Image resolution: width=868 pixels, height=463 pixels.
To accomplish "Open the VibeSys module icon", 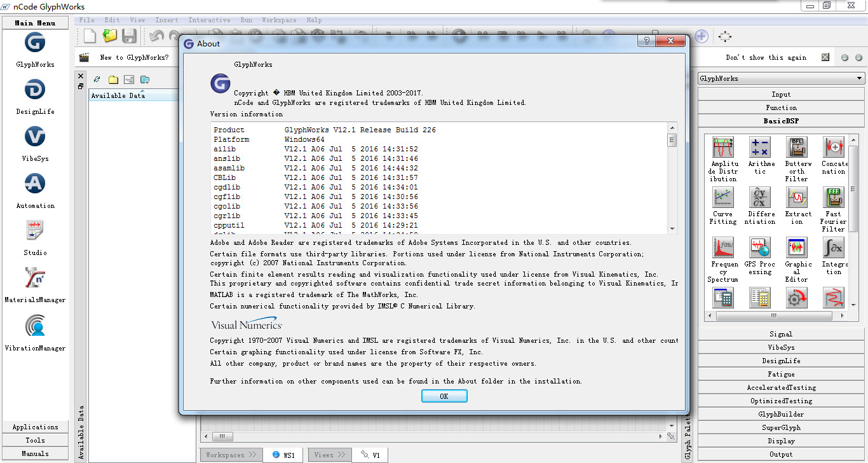I will point(36,137).
